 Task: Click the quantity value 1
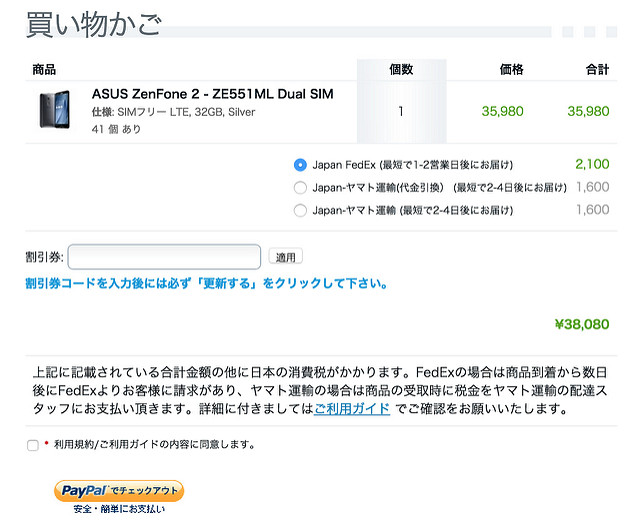(401, 111)
